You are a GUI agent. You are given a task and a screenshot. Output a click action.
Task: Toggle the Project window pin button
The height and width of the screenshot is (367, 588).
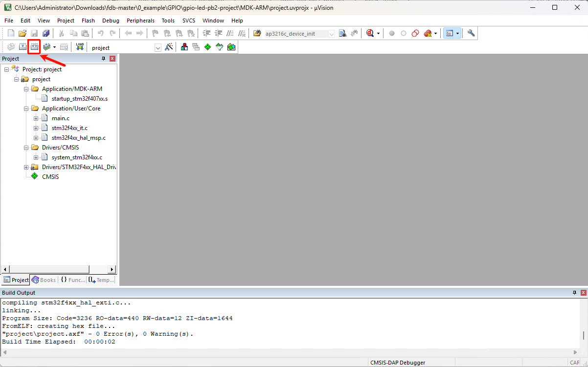point(103,59)
